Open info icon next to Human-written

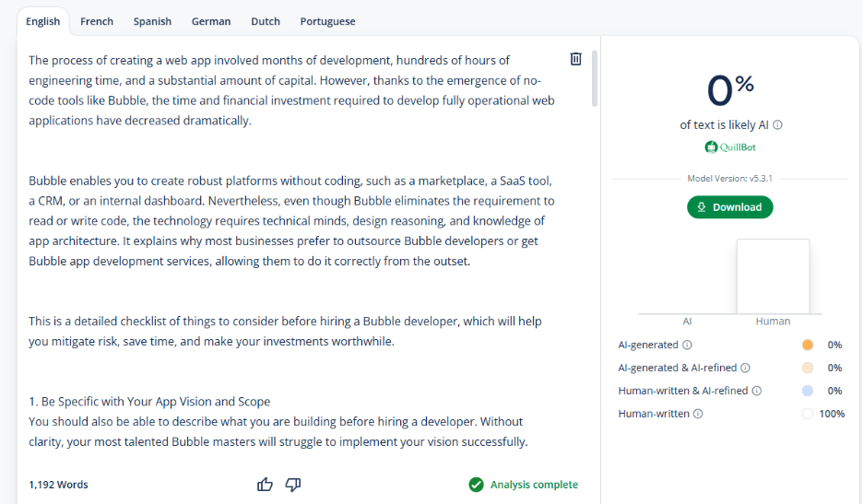[x=698, y=414]
